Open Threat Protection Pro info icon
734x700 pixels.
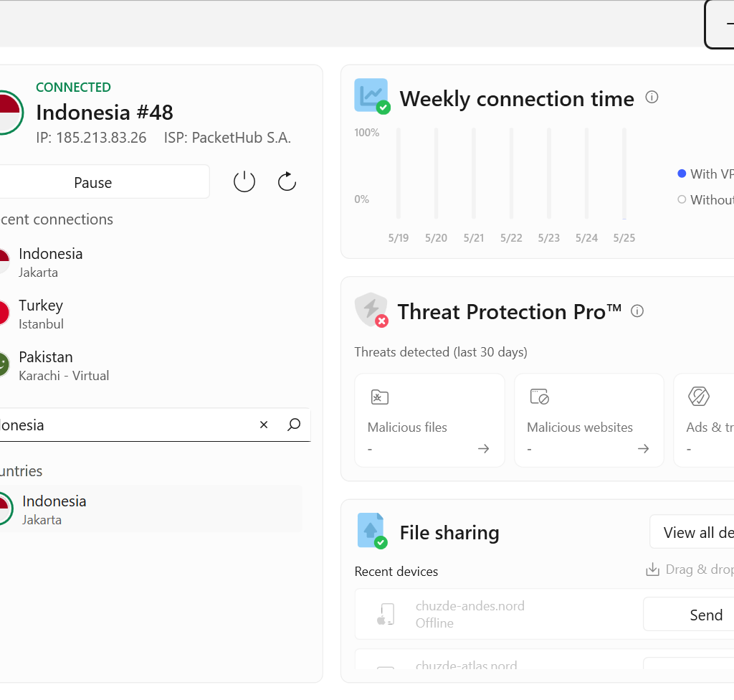point(637,311)
